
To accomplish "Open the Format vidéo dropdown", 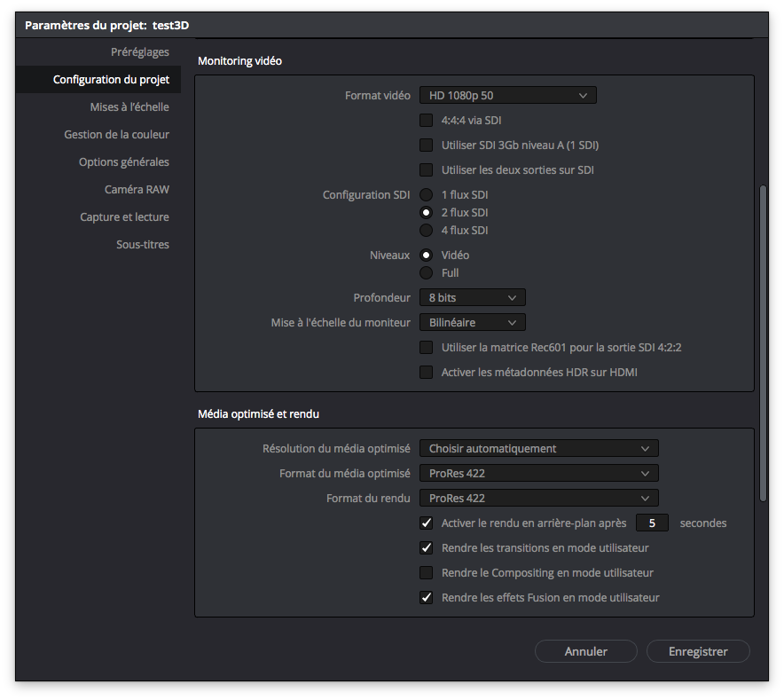I will coord(507,95).
